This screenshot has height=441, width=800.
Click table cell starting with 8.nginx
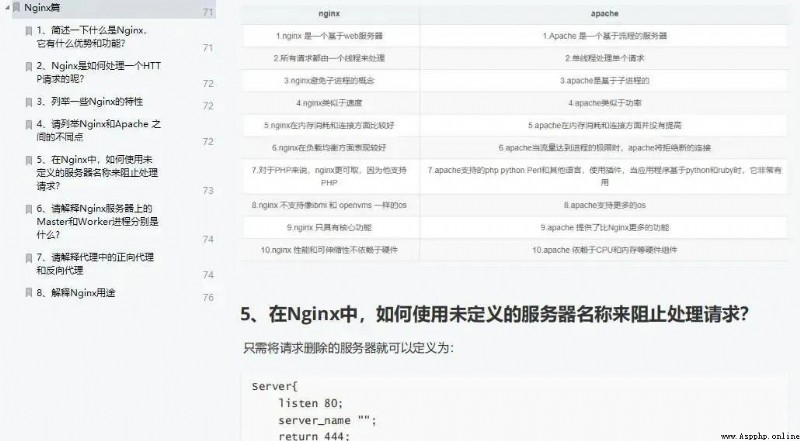(x=329, y=205)
